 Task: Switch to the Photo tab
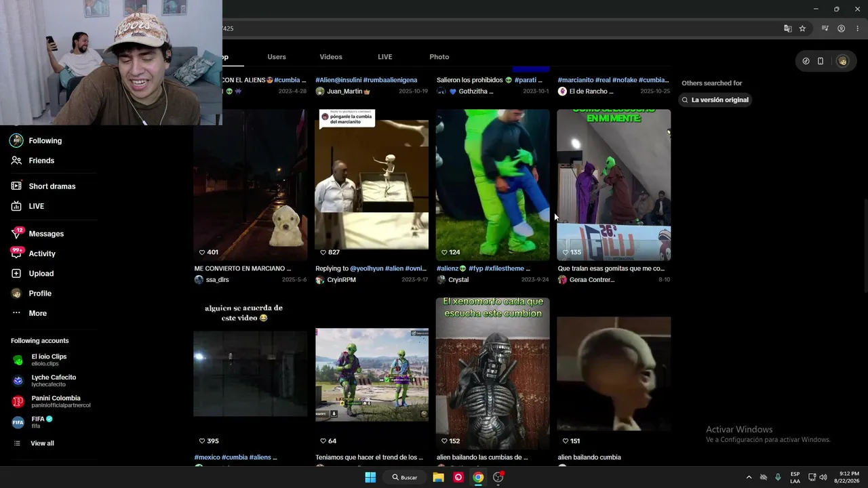pos(439,57)
